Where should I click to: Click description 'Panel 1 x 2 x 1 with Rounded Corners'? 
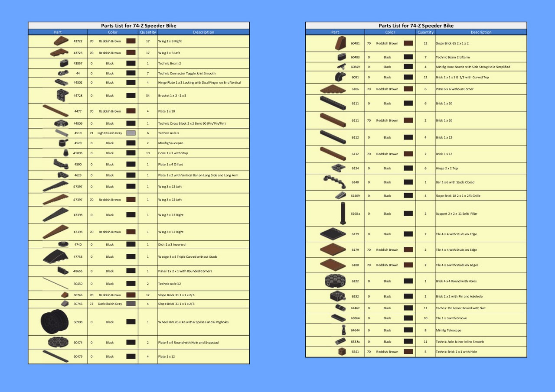185,271
